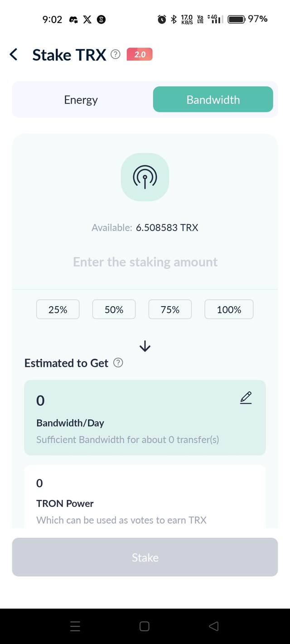Choose the 25% amount option

(58, 310)
